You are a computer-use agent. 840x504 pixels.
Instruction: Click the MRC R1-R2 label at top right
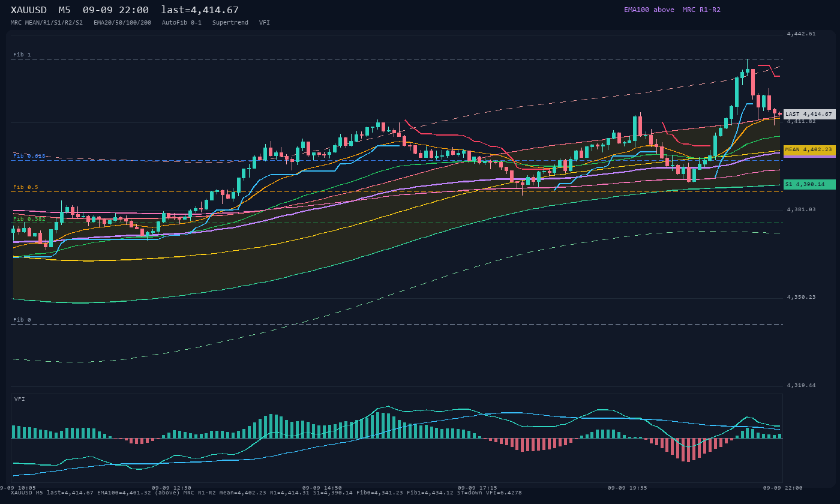click(x=701, y=10)
